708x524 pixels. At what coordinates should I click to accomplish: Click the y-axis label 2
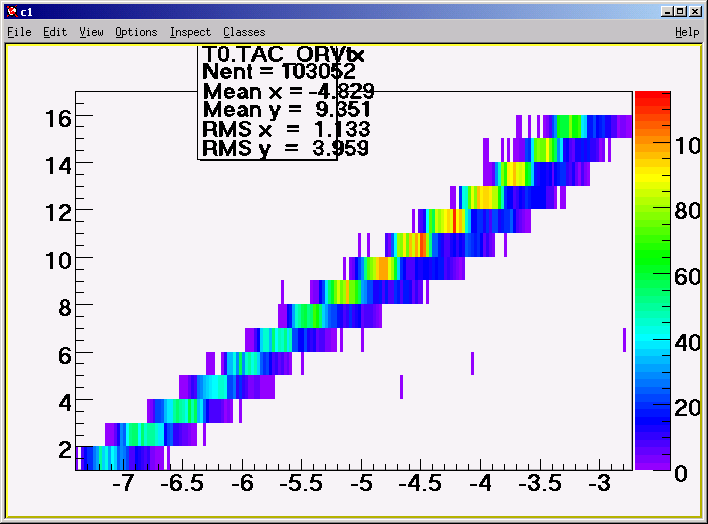click(x=65, y=450)
